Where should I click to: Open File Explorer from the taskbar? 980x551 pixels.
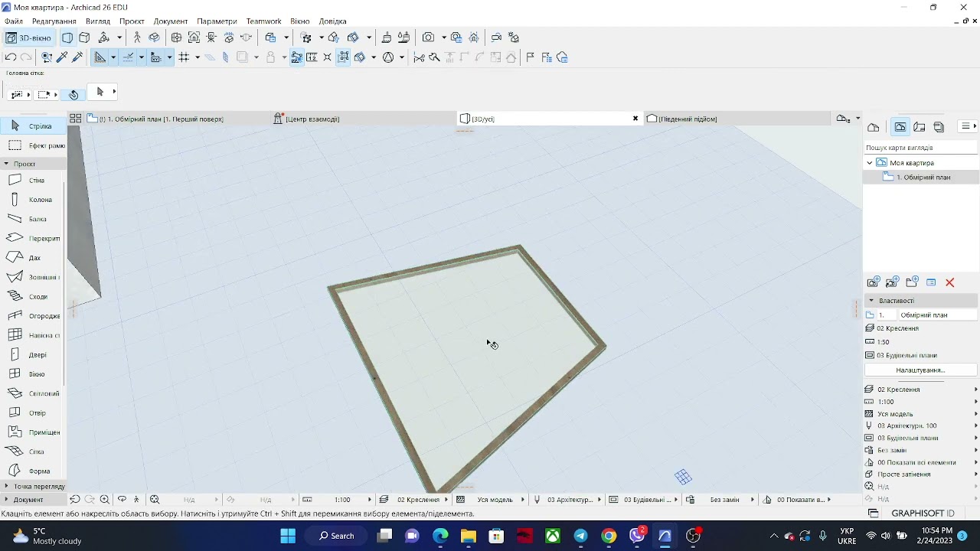[469, 536]
